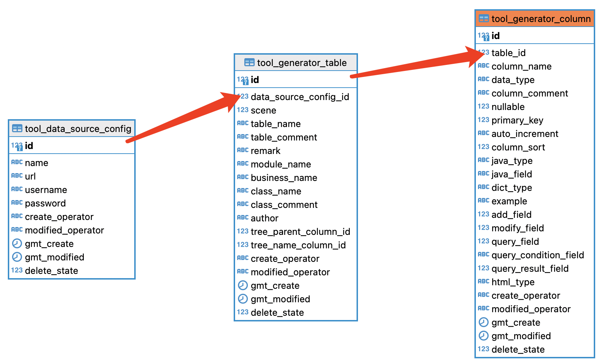The height and width of the screenshot is (364, 603).
Task: Click clock icon beside gmt_modified in tool_generator_column
Action: [484, 336]
